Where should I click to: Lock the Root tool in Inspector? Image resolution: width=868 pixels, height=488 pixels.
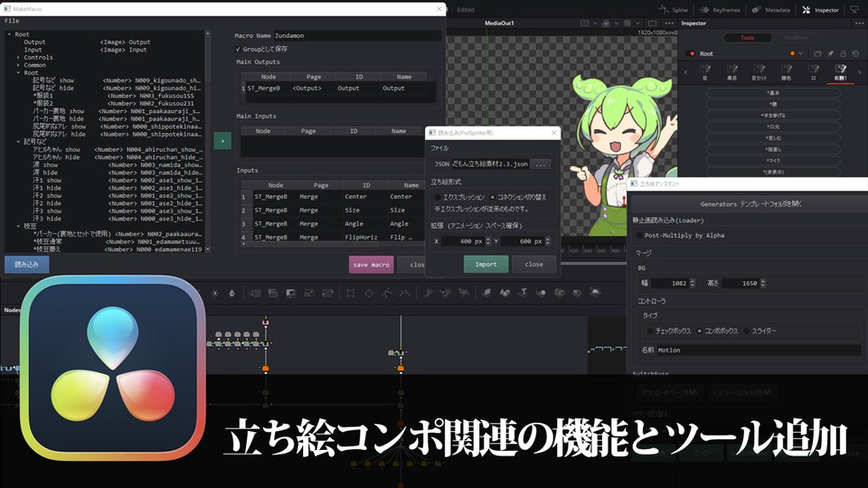click(x=843, y=53)
